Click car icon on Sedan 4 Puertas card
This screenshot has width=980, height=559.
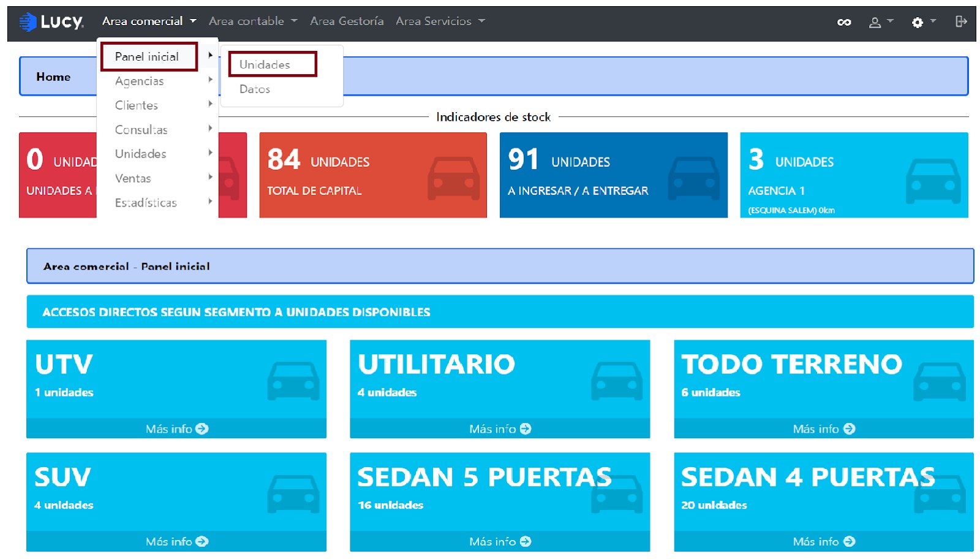940,494
